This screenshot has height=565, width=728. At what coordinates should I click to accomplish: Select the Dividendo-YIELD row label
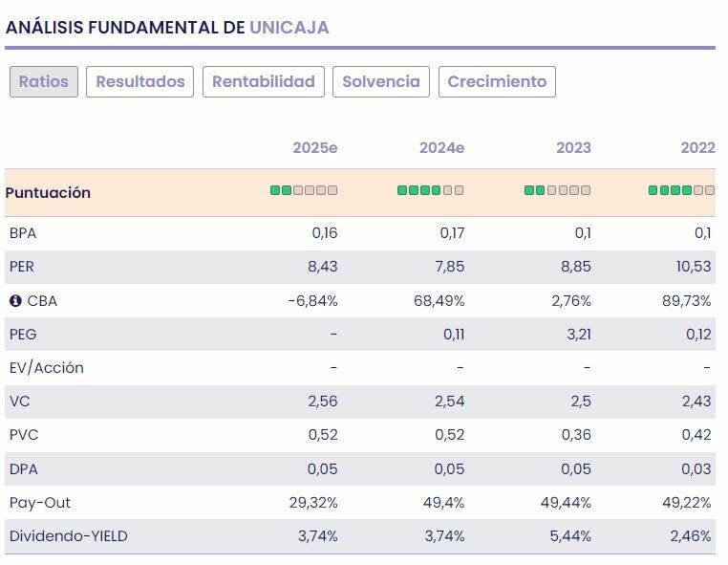point(68,536)
